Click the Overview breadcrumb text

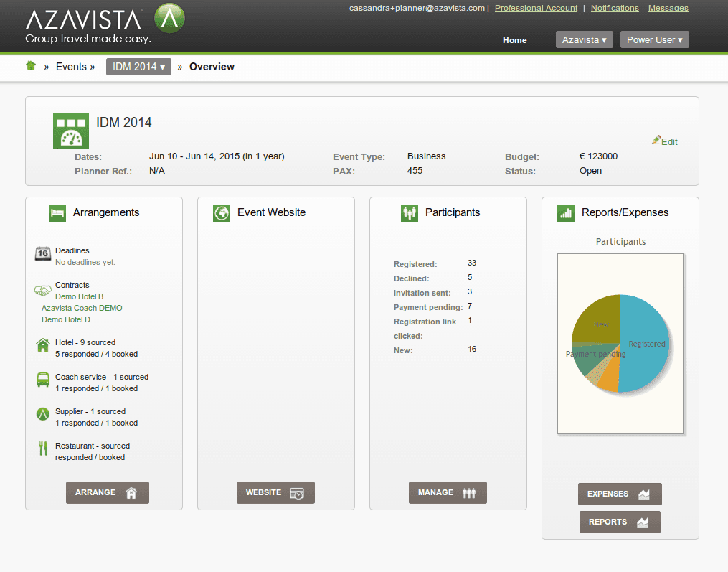(212, 67)
